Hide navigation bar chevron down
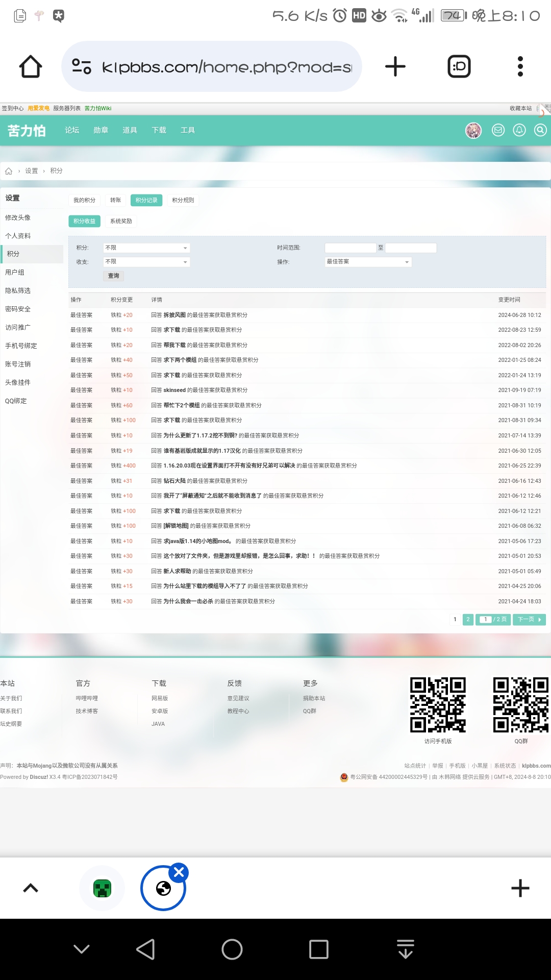The height and width of the screenshot is (980, 551). [82, 949]
